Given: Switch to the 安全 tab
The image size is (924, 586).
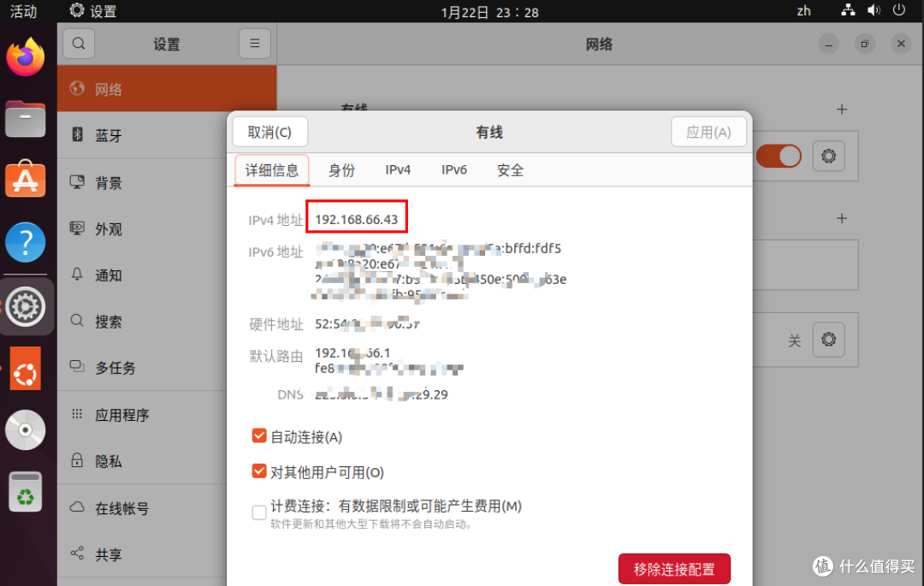Looking at the screenshot, I should coord(510,169).
